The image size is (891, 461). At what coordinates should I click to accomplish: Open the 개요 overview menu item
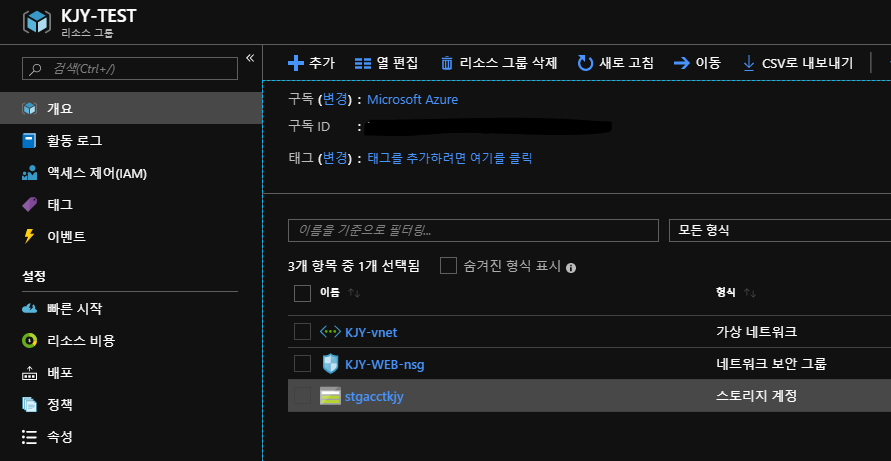(x=131, y=108)
